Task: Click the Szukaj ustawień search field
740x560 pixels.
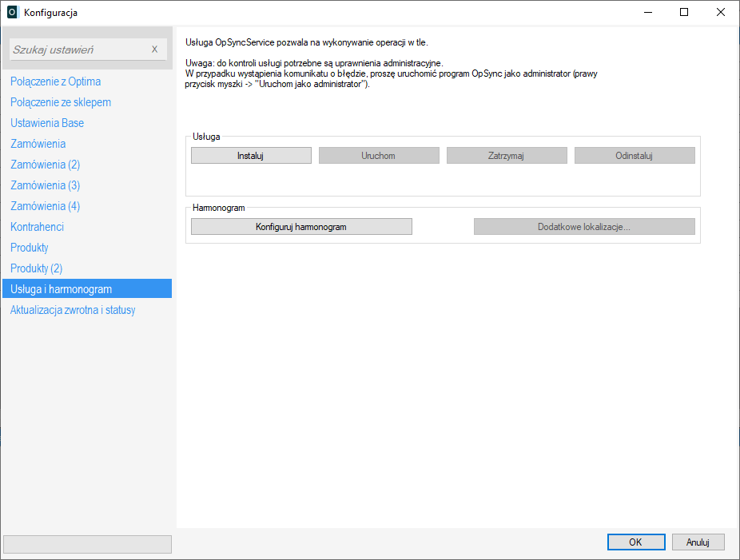Action: 78,50
